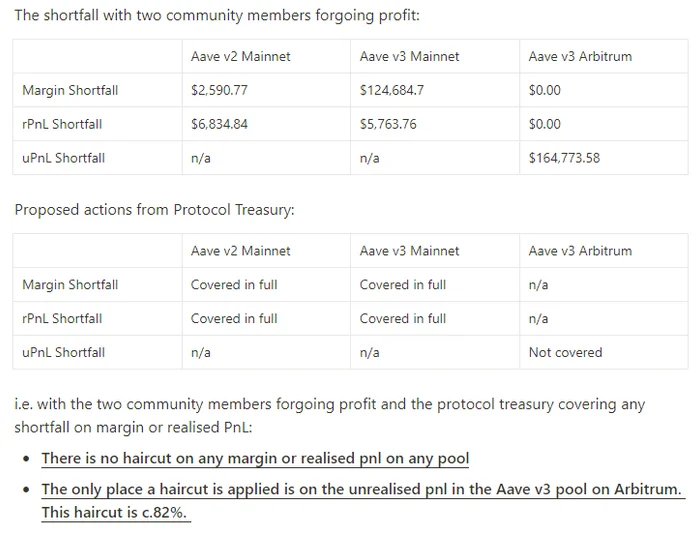Click Aave v3 Arbitrum header in first table

pos(580,56)
